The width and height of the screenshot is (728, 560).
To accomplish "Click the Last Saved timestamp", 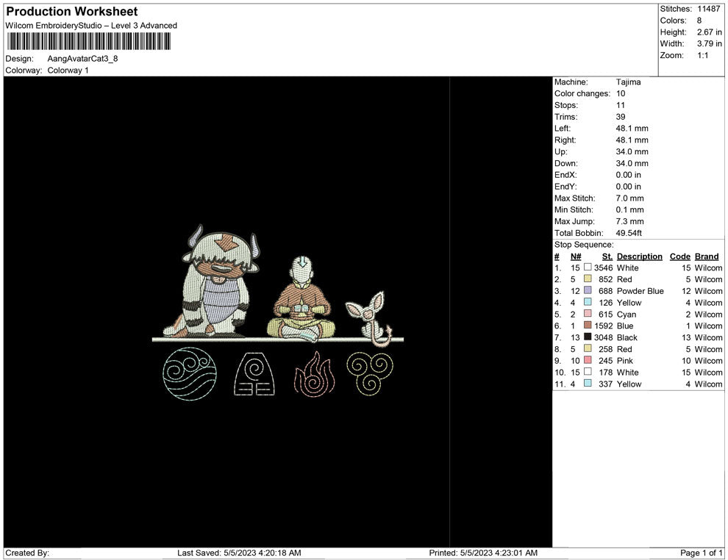I will [x=239, y=553].
